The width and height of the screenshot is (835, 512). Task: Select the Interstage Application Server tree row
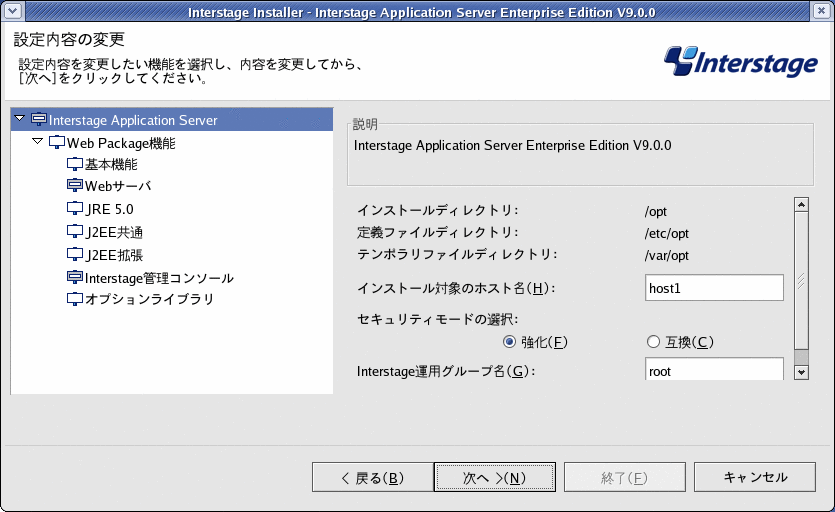(171, 120)
